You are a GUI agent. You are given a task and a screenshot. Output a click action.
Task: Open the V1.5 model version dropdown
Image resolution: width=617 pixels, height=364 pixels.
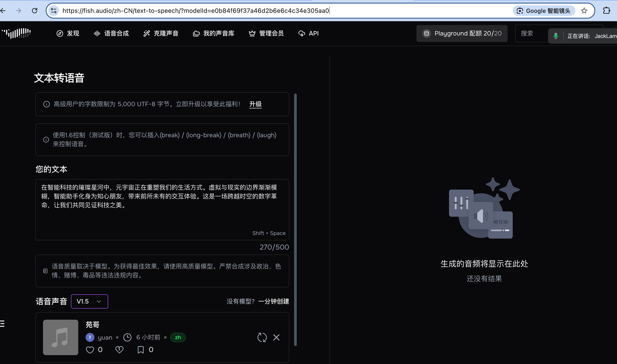[89, 301]
